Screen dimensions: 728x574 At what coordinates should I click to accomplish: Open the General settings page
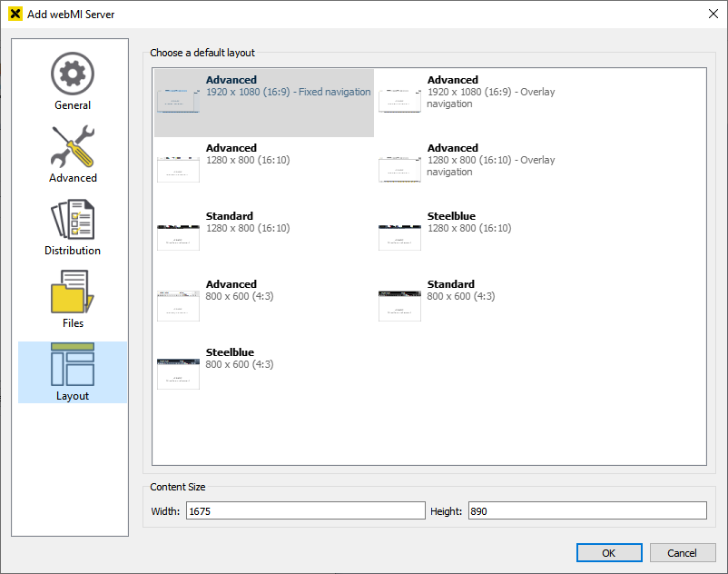point(73,82)
